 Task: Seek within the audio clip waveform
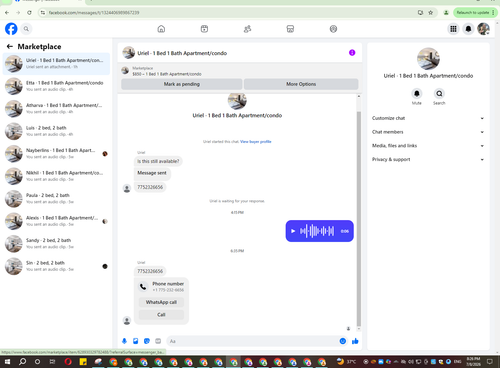(x=317, y=231)
